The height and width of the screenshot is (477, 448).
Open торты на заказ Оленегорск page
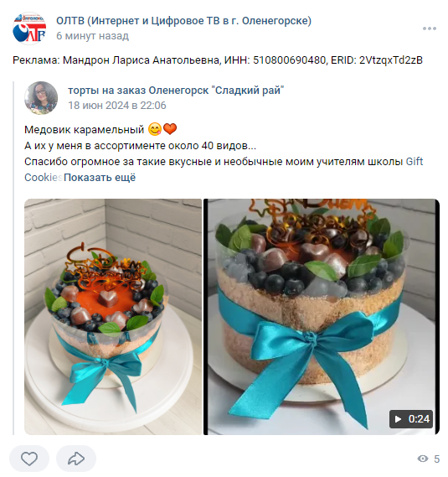point(176,91)
